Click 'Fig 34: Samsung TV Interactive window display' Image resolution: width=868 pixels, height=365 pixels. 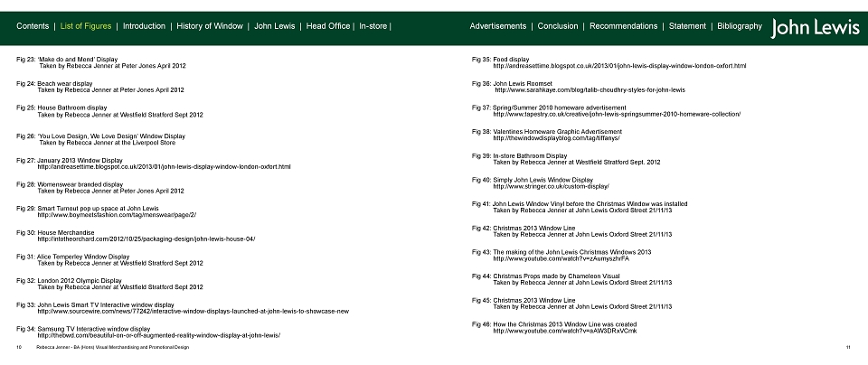(83, 329)
